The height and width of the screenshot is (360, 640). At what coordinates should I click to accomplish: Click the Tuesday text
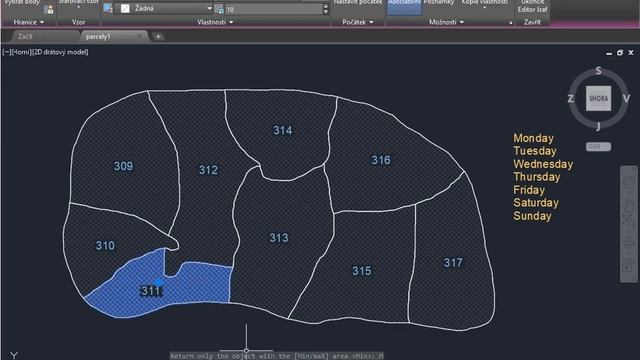pos(535,151)
